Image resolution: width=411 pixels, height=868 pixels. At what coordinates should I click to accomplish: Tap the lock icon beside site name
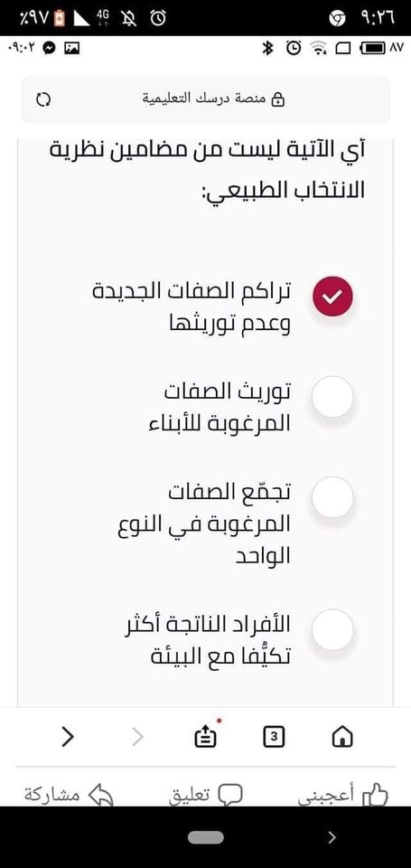279,99
